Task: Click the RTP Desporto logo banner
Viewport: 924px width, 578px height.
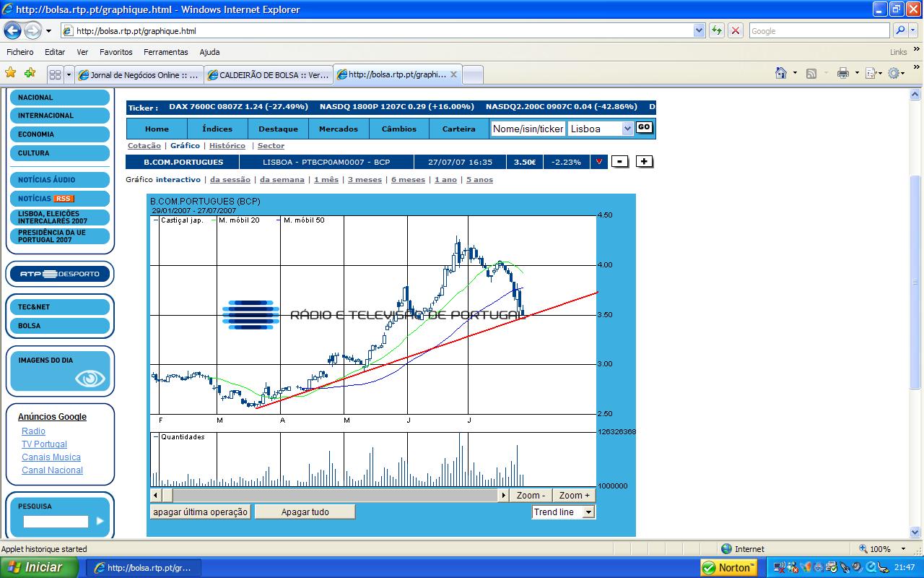Action: (60, 274)
